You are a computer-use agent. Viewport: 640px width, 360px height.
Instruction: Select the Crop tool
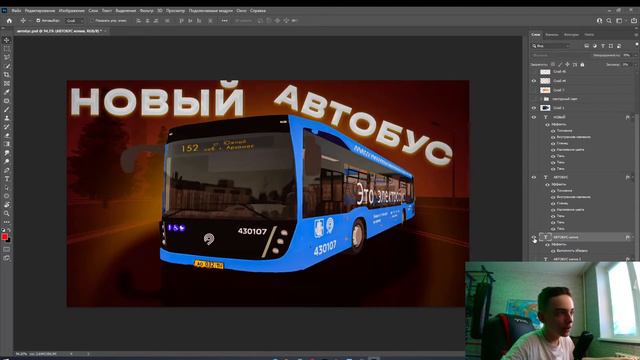pyautogui.click(x=7, y=75)
